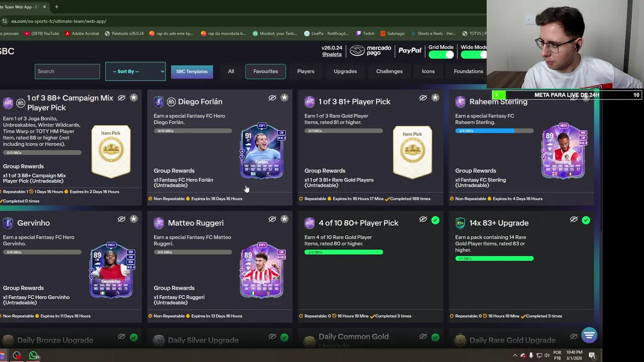The height and width of the screenshot is (362, 644).
Task: Open the YouTube bookmark
Action: (x=42, y=34)
